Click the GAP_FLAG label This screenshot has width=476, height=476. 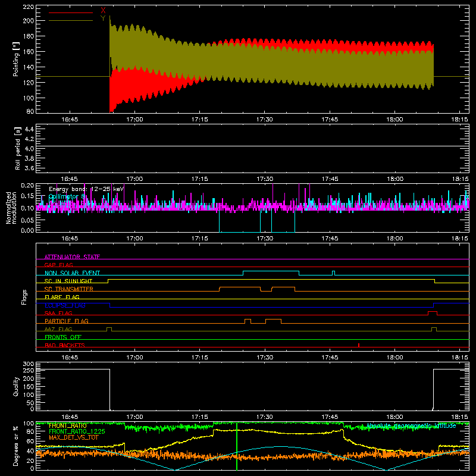click(58, 265)
